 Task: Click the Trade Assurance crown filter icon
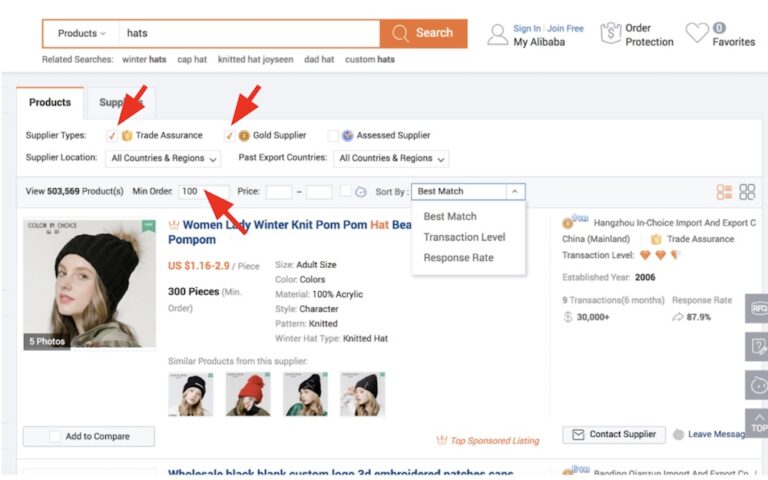point(127,136)
